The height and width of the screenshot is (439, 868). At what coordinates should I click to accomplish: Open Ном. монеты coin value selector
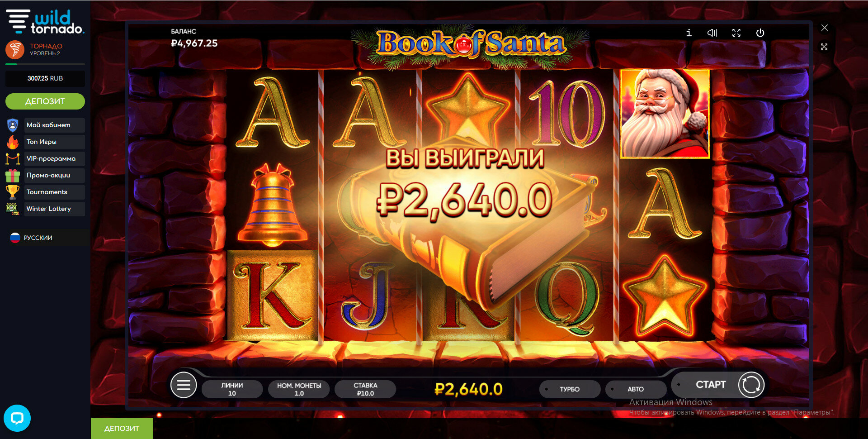point(299,389)
